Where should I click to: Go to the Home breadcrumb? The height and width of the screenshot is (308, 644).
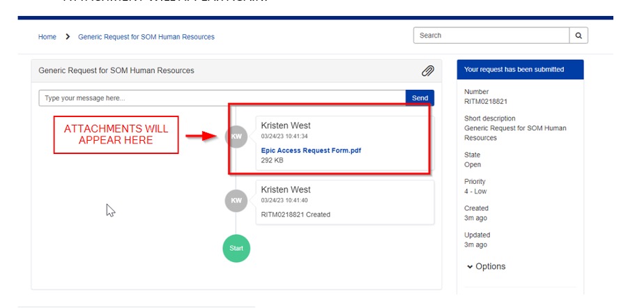[x=47, y=37]
